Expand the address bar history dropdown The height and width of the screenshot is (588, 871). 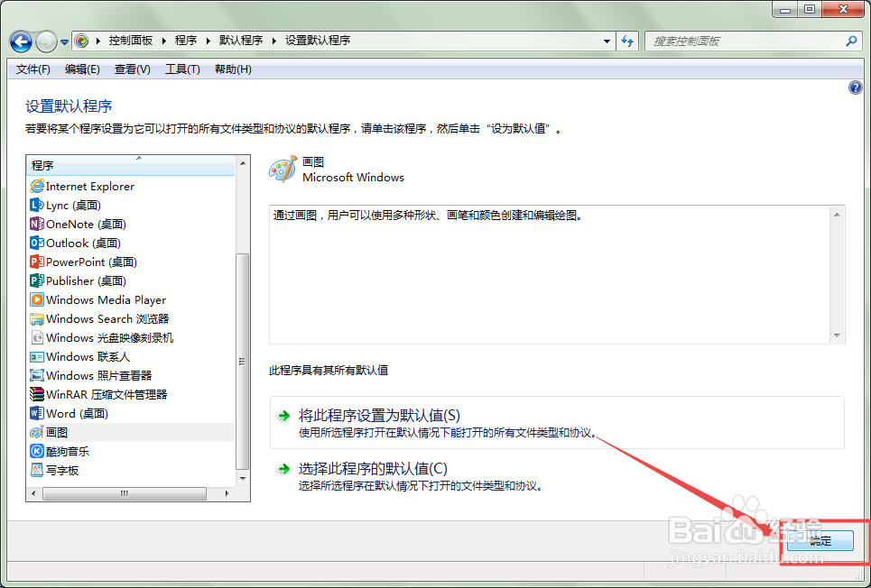click(x=607, y=41)
